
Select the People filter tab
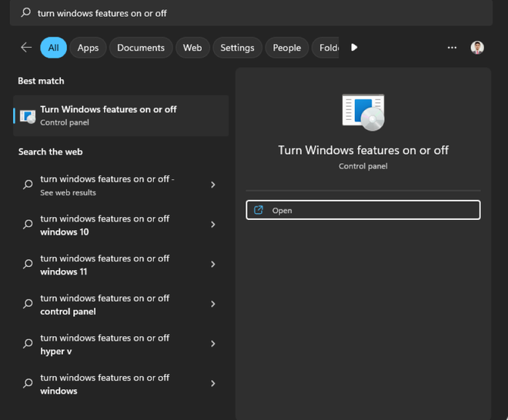(286, 48)
